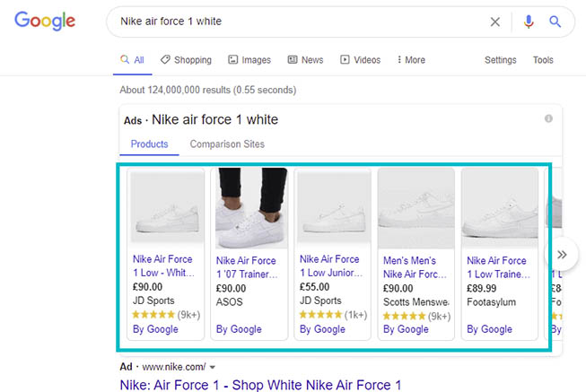The image size is (586, 392).
Task: Activate voice search microphone icon
Action: [529, 22]
